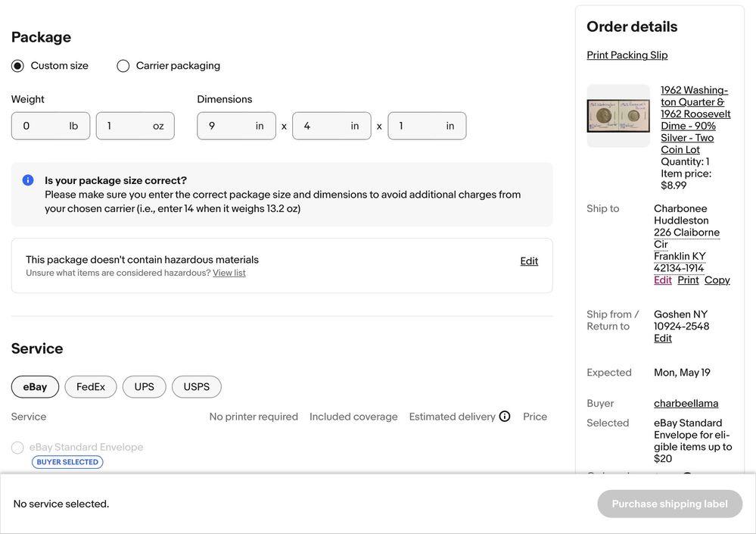Screen dimensions: 756x534
Task: Click the weight ounces input field
Action: pyautogui.click(x=135, y=126)
